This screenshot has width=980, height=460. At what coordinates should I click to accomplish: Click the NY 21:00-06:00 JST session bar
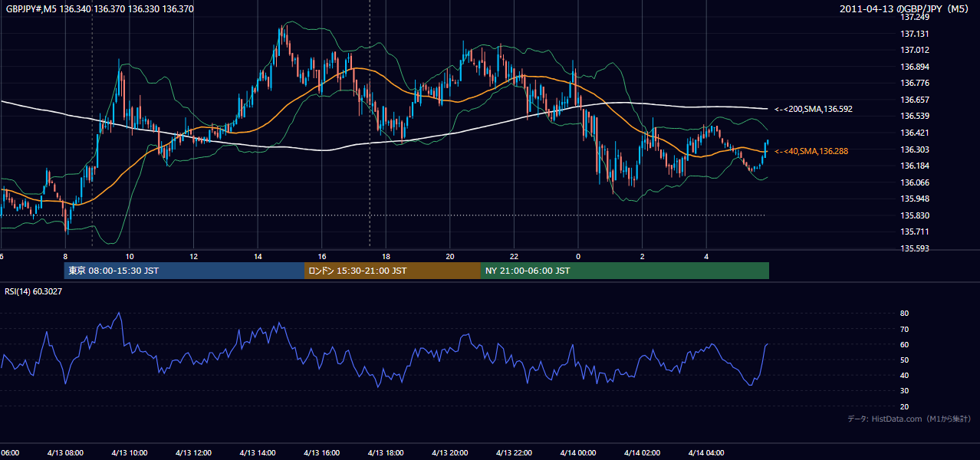[x=625, y=271]
